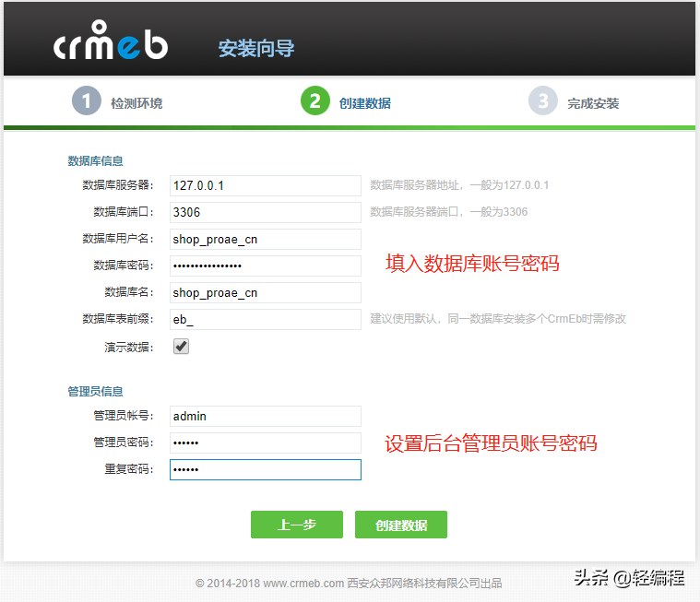Click hint text 一般为127.0.0.1
This screenshot has height=602, width=700.
(x=509, y=185)
